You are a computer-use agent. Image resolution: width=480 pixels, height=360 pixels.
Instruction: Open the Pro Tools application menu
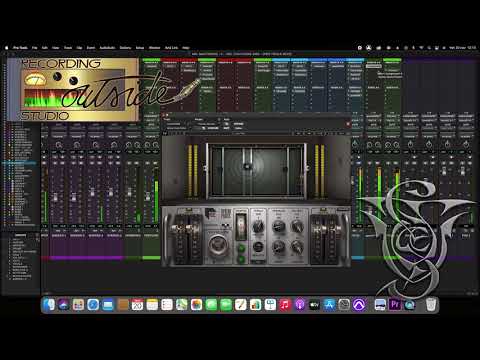pyautogui.click(x=20, y=48)
